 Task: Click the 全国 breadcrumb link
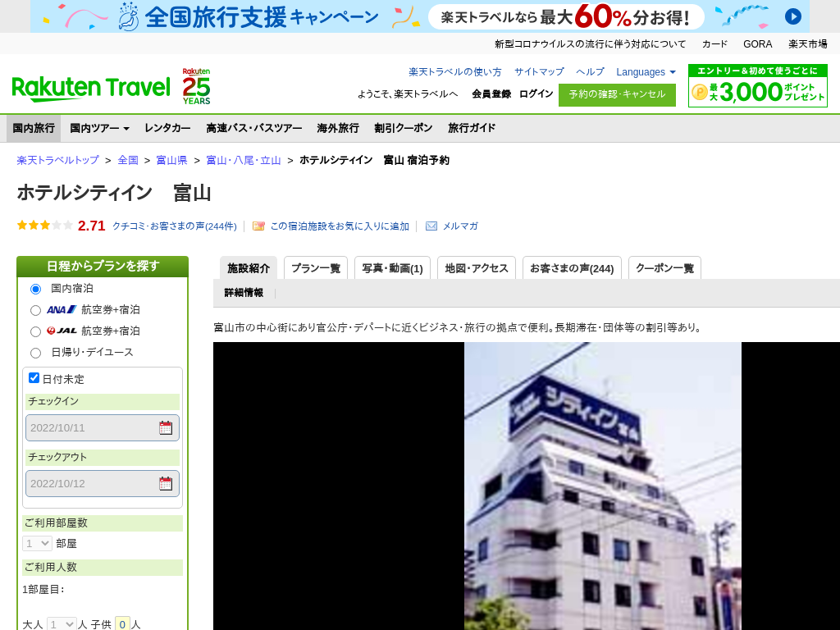(x=128, y=160)
